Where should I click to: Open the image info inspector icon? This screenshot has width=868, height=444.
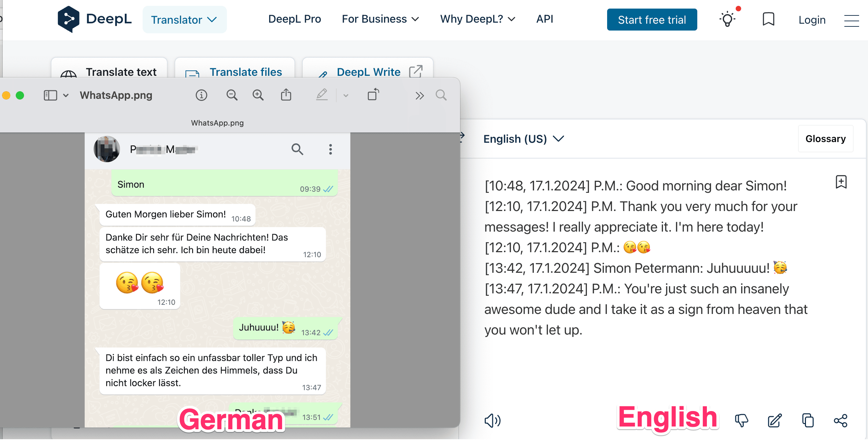tap(202, 95)
